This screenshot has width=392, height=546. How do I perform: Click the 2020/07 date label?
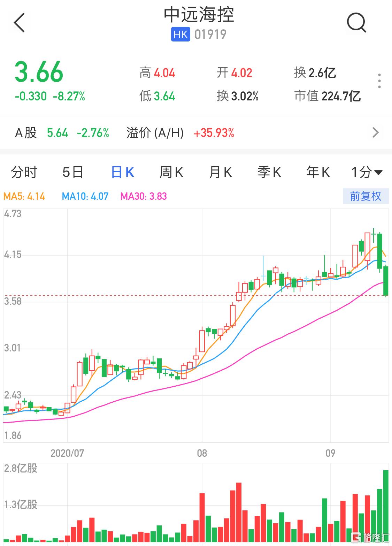[67, 453]
